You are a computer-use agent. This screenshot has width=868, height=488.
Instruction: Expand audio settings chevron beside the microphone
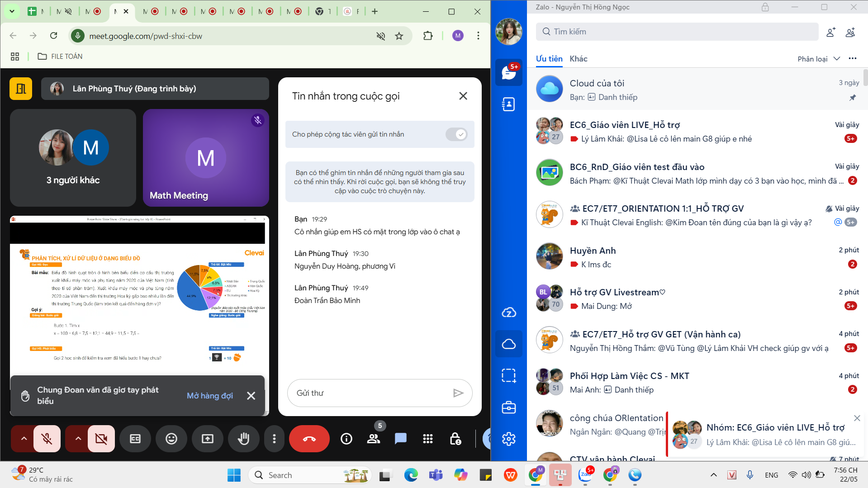pos(24,439)
